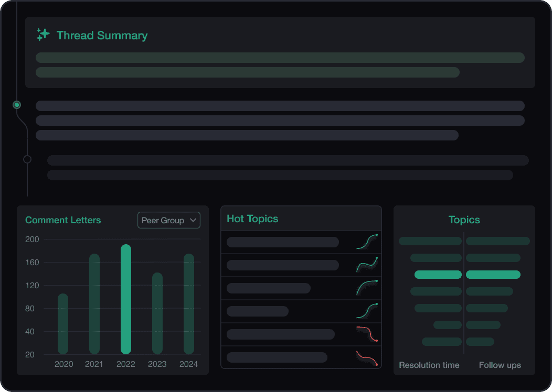Screen dimensions: 552x392
Task: Click the 2021 year axis label
Action: pyautogui.click(x=94, y=364)
